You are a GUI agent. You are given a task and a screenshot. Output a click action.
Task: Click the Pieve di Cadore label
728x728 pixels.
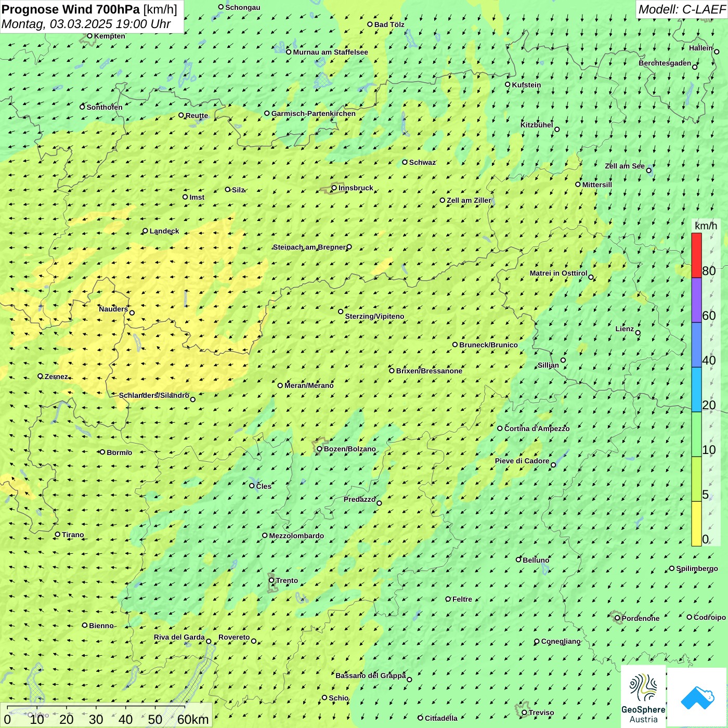click(522, 461)
